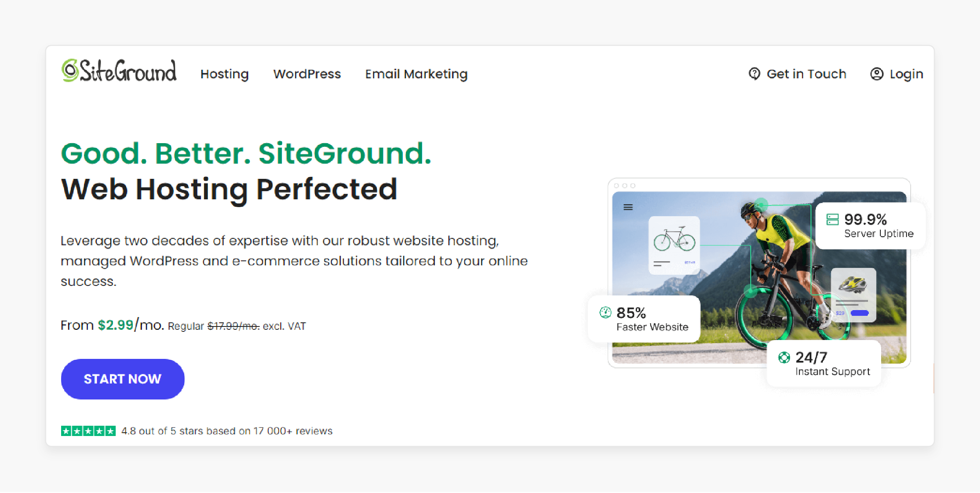This screenshot has height=493, width=980.
Task: Click the 4.8 out of 5 stars reviews text
Action: [x=227, y=431]
